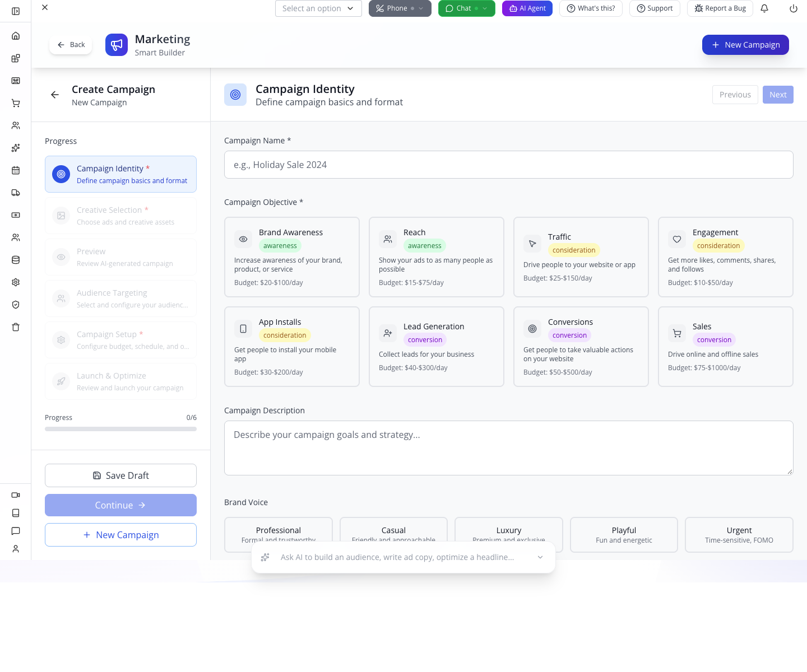The image size is (807, 672).
Task: Toggle the sidebar panel icon at top-left
Action: [16, 11]
